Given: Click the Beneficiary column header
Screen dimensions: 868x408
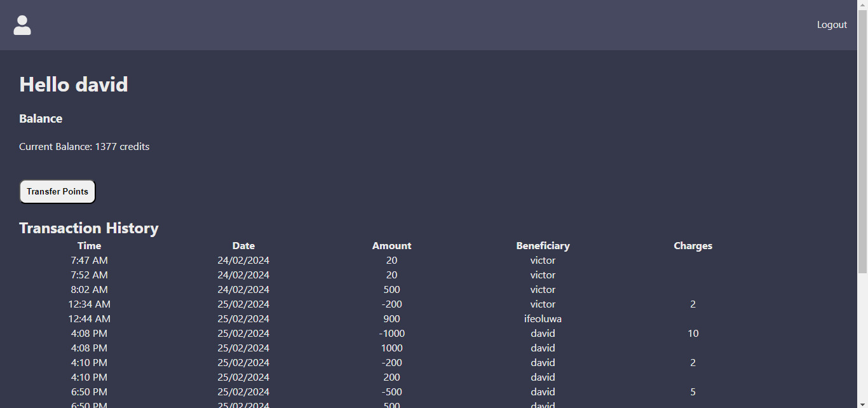Looking at the screenshot, I should pos(543,246).
